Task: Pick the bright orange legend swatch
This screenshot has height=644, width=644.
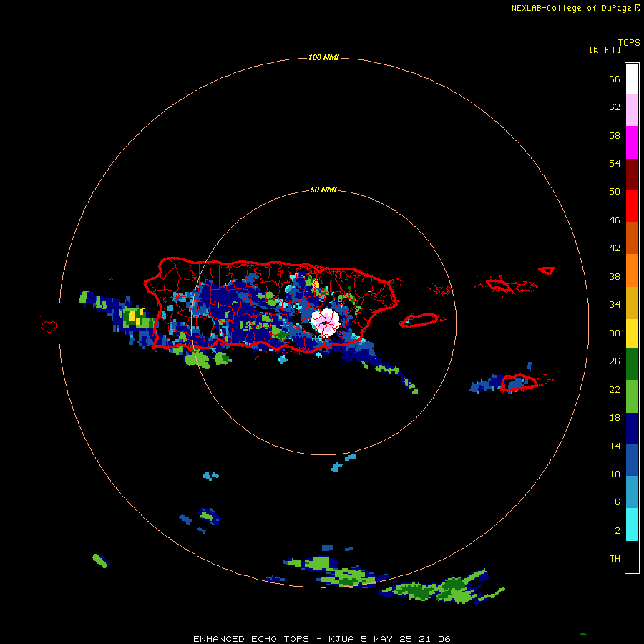Action: pos(632,270)
